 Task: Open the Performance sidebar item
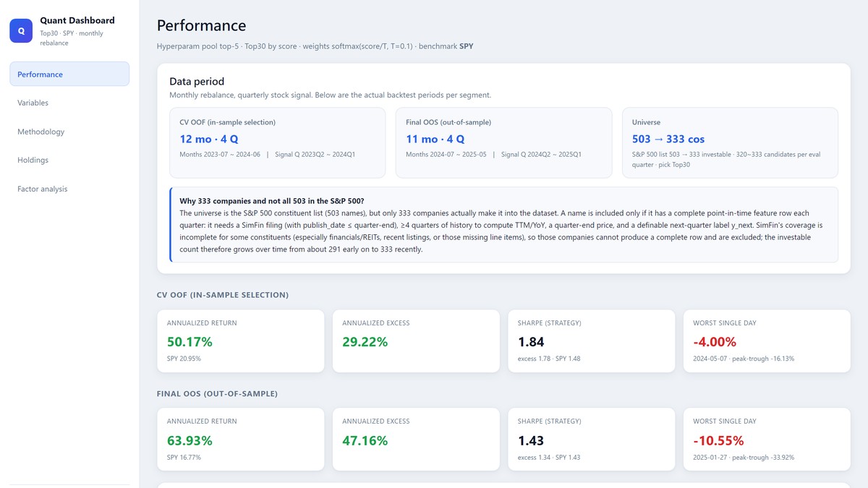69,74
